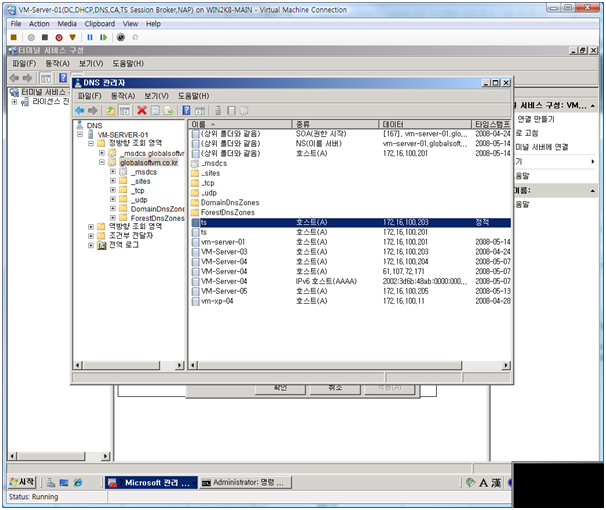606x510 pixels.
Task: Click back arrow in Terminal Services toolbar
Action: click(14, 78)
